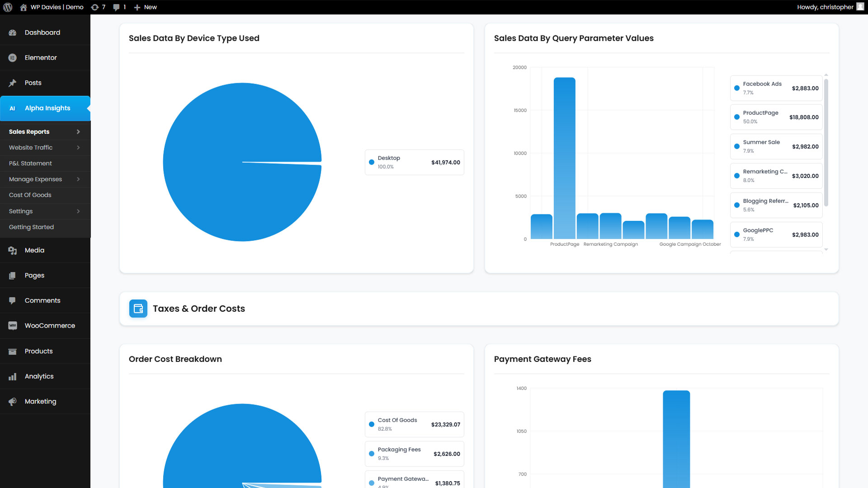Open the P&L Statement menu item
Viewport: 868px width, 488px height.
30,164
